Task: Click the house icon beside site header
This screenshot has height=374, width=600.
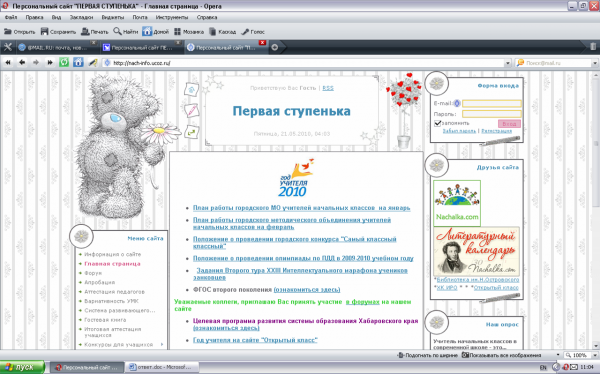Action: [191, 90]
